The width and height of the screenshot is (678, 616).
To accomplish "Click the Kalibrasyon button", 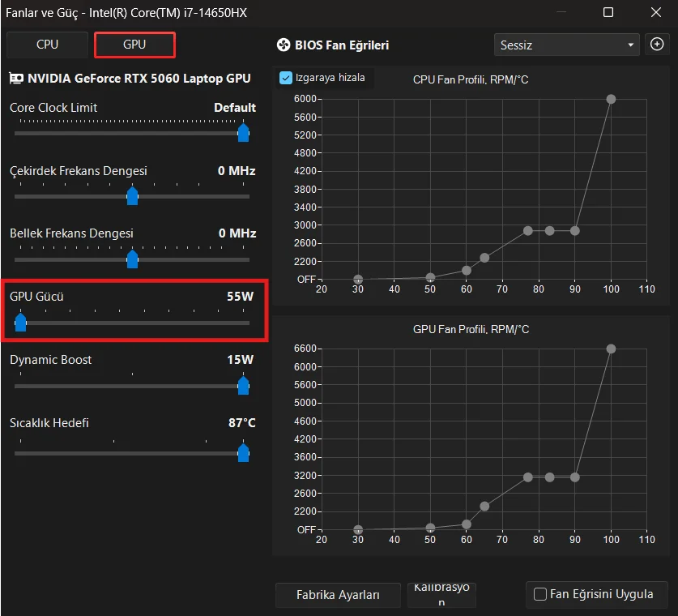I will click(x=441, y=595).
